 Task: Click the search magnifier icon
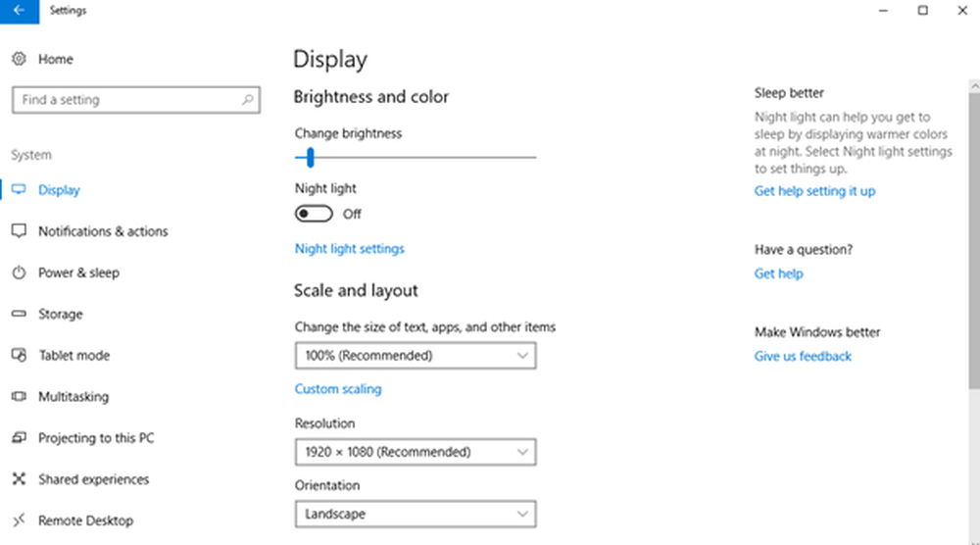(x=248, y=99)
